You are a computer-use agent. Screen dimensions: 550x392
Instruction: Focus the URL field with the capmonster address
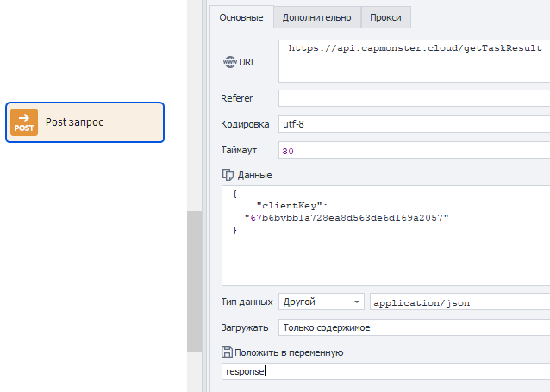414,60
